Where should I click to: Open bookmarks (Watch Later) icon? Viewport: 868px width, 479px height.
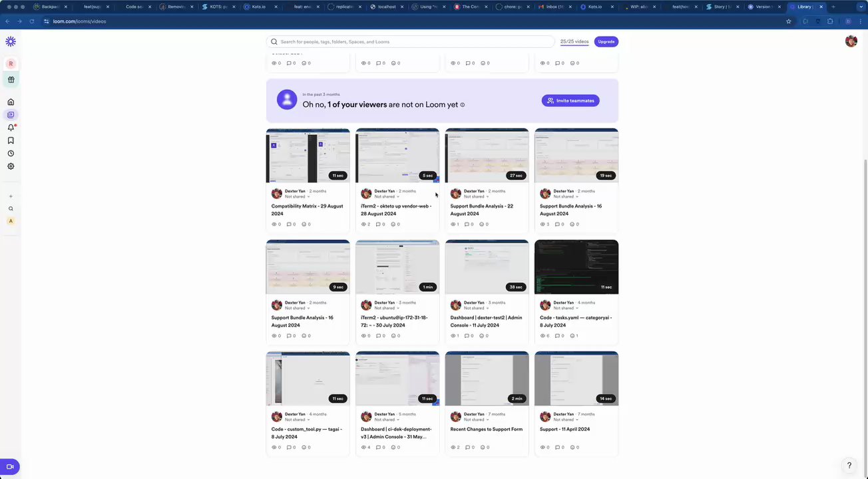point(11,140)
